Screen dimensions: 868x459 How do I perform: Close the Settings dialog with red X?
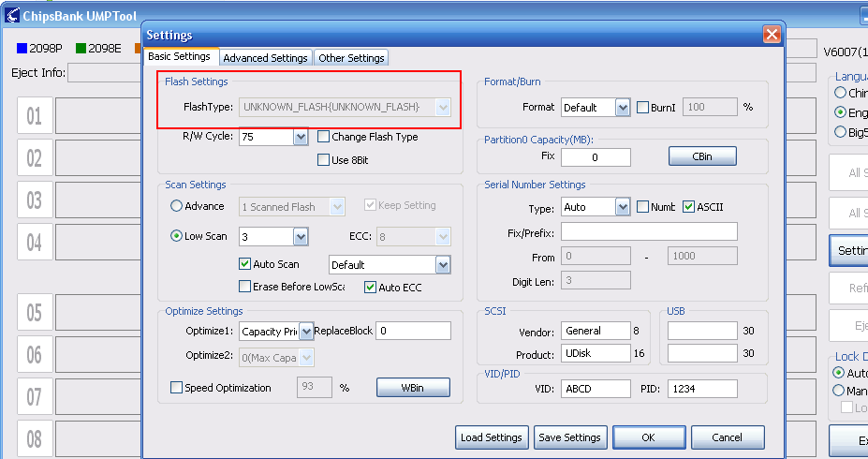772,35
